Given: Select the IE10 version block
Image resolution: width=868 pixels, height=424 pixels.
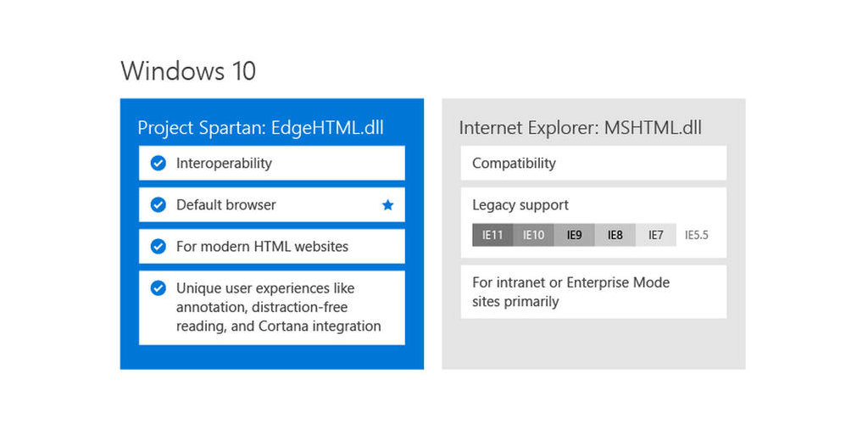Looking at the screenshot, I should (534, 235).
